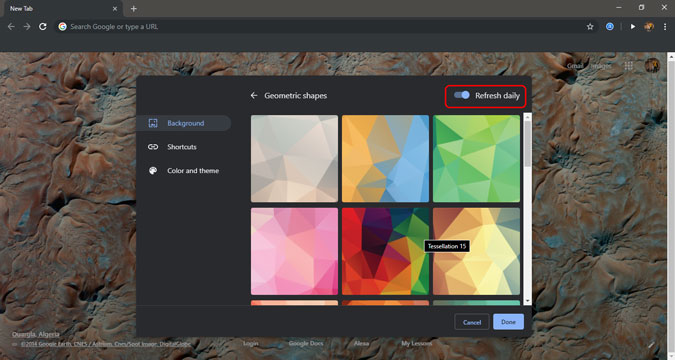Select the red rainbow tessellation thumbnail
Screen dimensions: 675x360
(x=385, y=251)
